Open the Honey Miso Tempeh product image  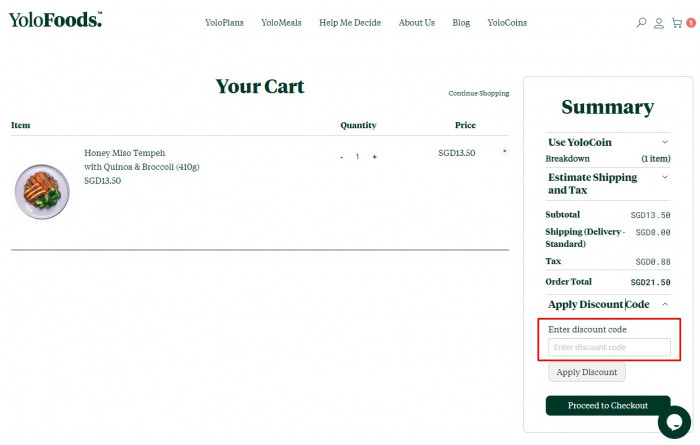pos(42,191)
